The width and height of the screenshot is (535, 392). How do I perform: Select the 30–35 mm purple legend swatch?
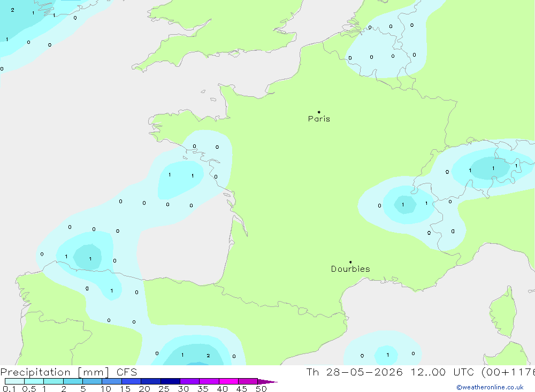click(x=189, y=381)
